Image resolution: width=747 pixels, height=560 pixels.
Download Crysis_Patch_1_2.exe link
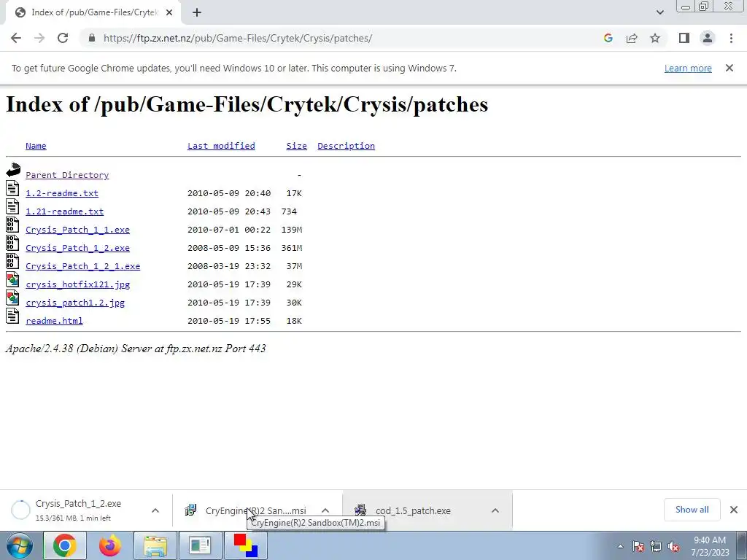[77, 248]
